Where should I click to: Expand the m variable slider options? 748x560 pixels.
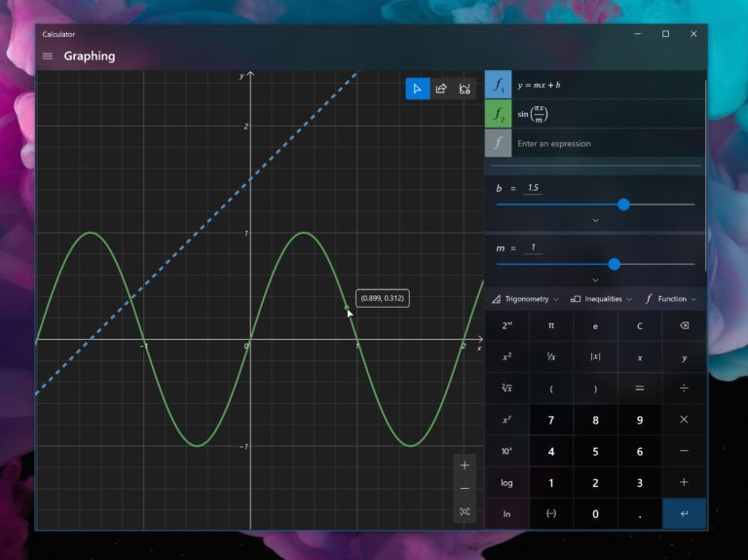pyautogui.click(x=595, y=280)
